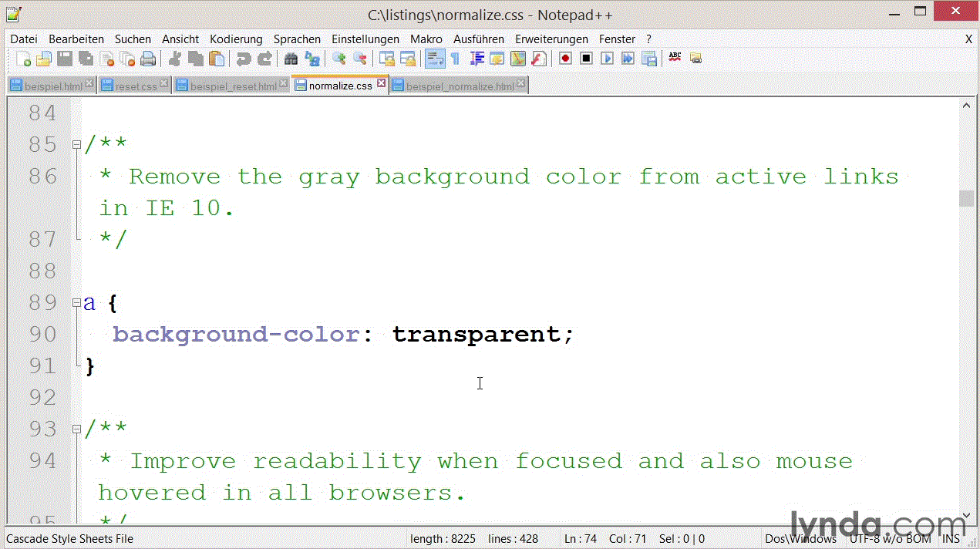Screen dimensions: 980x549
Task: Click the INS insert mode status indicator
Action: [951, 539]
